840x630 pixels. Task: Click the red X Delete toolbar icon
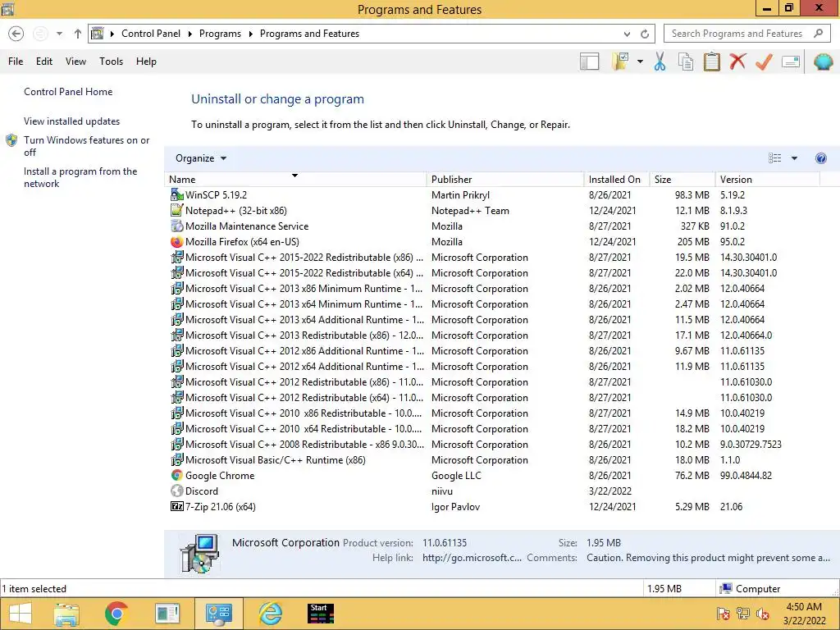point(737,61)
